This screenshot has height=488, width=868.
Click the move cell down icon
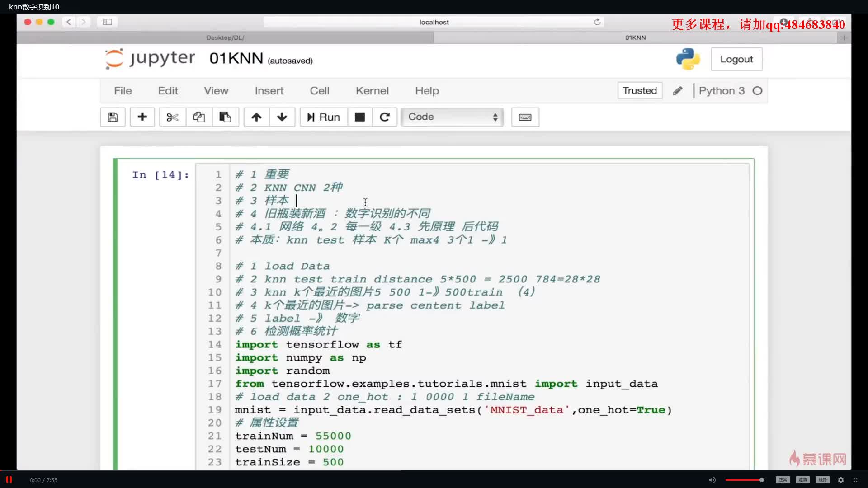coord(282,117)
